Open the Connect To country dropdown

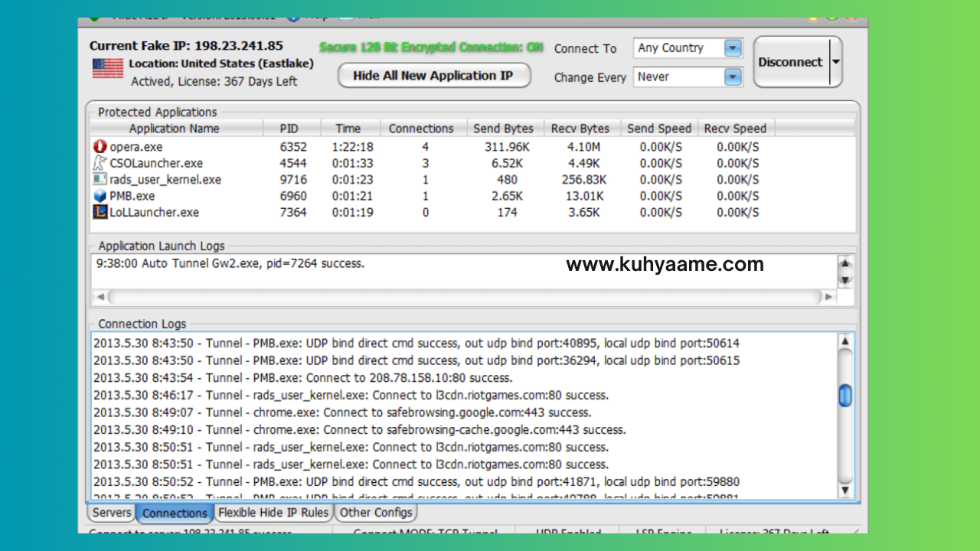click(x=733, y=48)
